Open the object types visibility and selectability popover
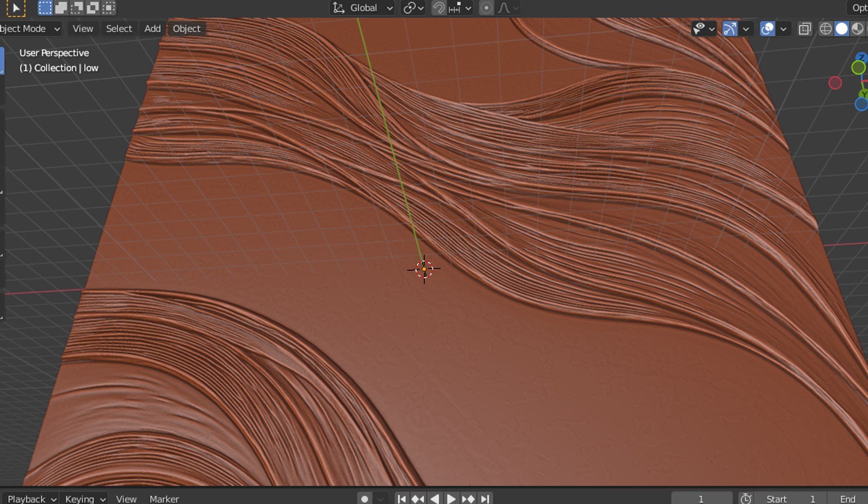This screenshot has width=868, height=504. tap(704, 29)
